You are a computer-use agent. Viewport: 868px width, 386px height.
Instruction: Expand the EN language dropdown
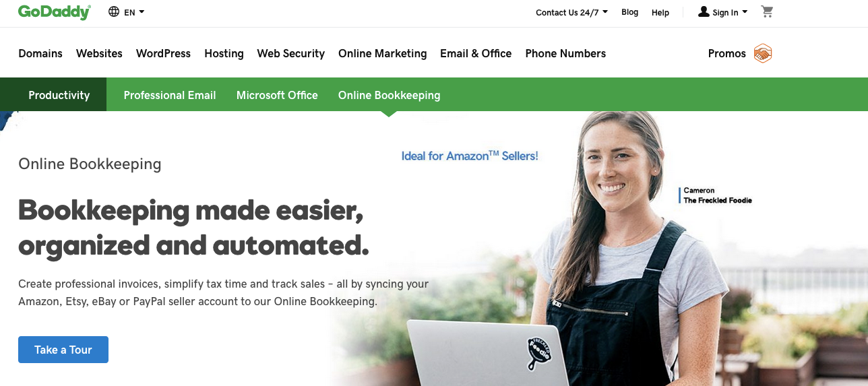coord(134,12)
